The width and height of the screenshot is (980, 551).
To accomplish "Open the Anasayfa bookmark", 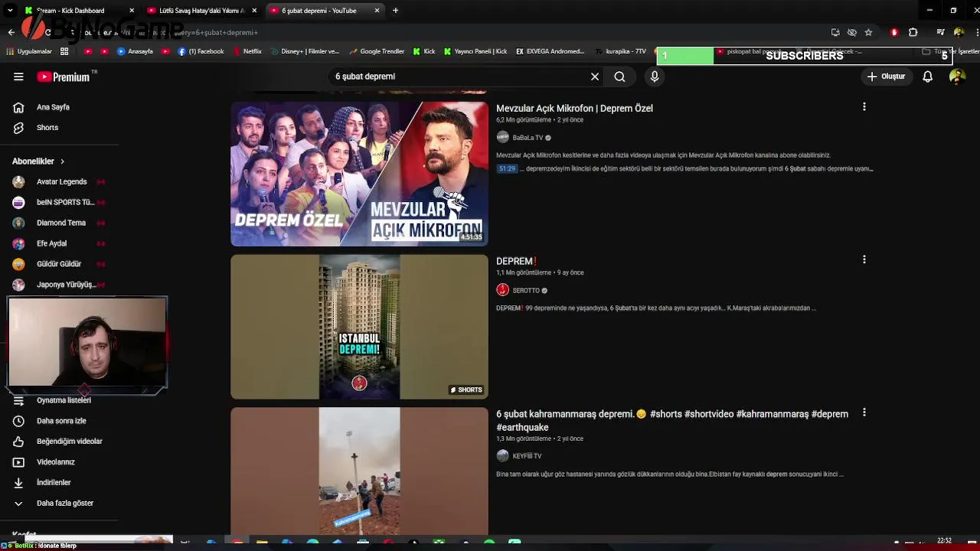I will (136, 51).
